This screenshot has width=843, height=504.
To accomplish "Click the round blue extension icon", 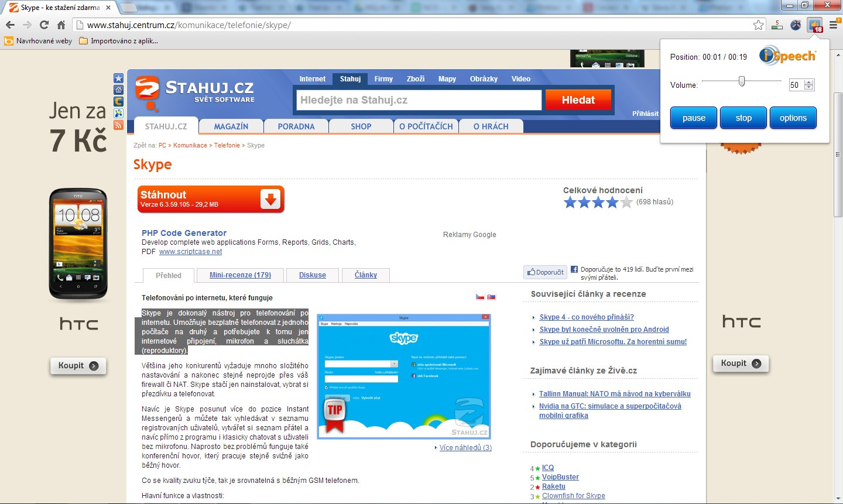I will click(796, 25).
